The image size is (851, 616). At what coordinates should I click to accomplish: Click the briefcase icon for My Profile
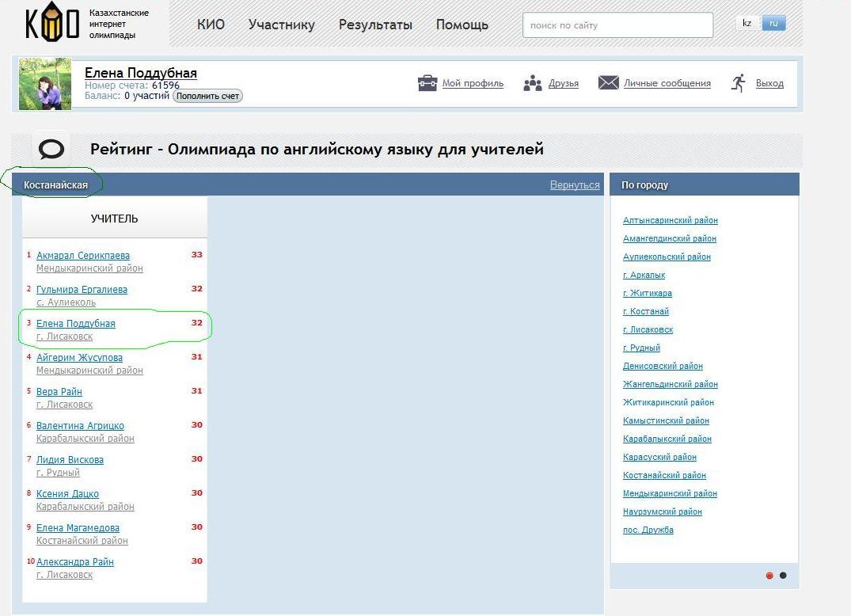click(x=427, y=83)
